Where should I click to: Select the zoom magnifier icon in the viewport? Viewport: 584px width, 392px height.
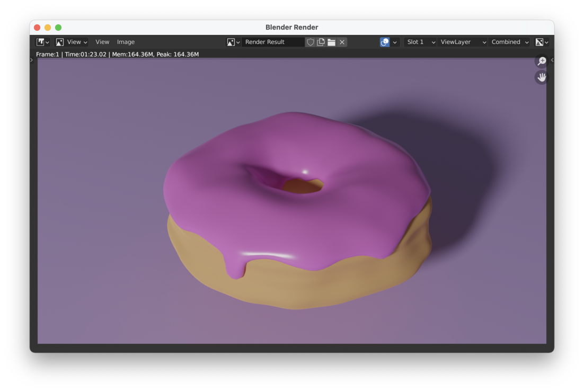tap(541, 61)
